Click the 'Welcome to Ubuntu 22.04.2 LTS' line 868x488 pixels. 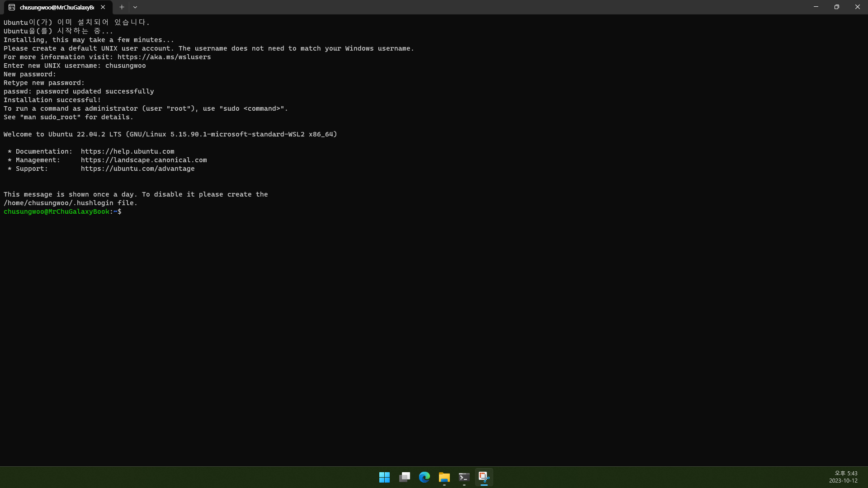click(x=170, y=134)
